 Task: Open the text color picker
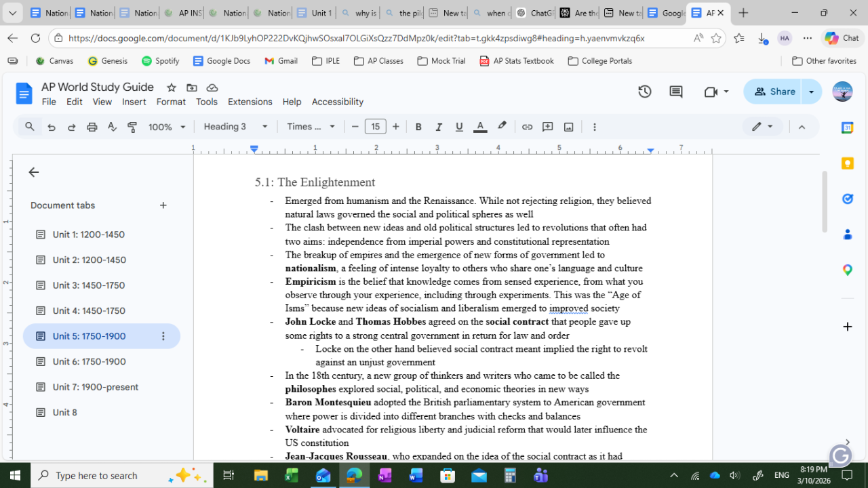click(x=480, y=127)
